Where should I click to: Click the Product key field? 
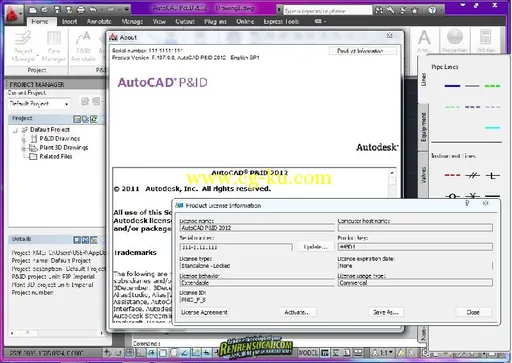point(415,247)
